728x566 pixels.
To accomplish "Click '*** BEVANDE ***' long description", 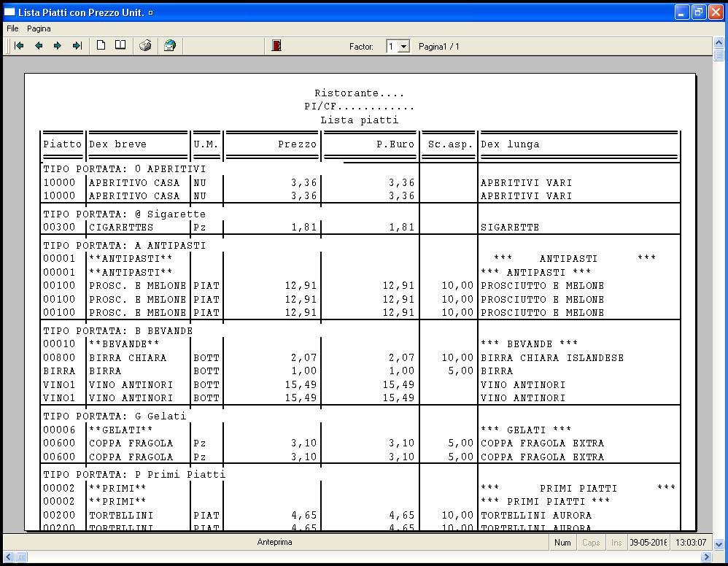I will click(x=530, y=344).
